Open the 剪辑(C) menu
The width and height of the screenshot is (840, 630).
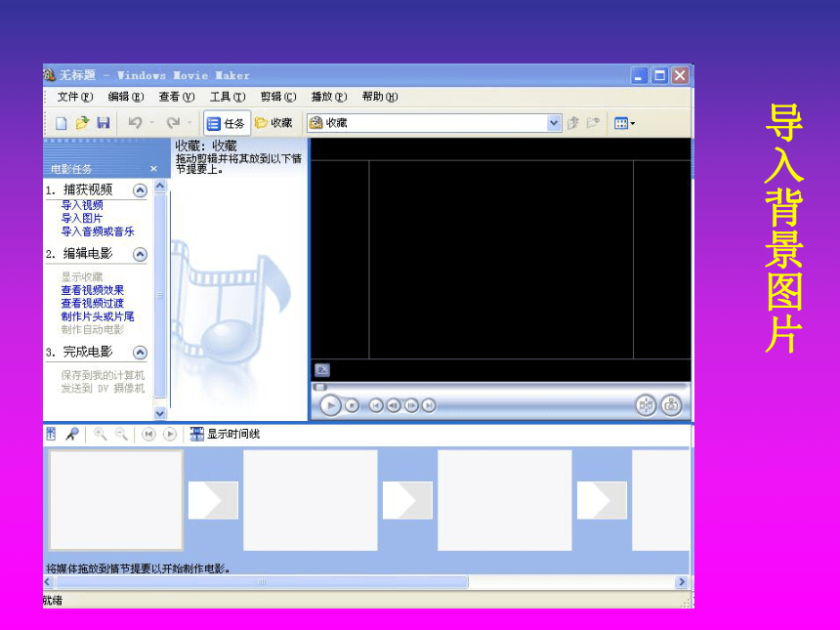[x=278, y=97]
